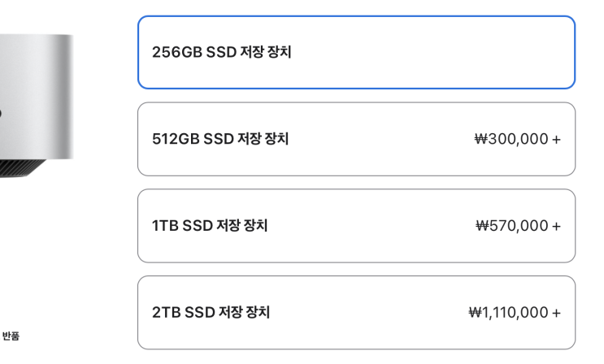The height and width of the screenshot is (364, 604).
Task: Select the 256GB SSD storage option
Action: [356, 52]
